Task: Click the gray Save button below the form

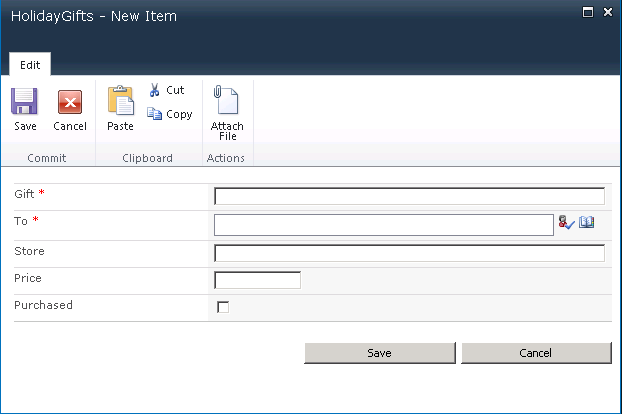Action: pos(380,353)
